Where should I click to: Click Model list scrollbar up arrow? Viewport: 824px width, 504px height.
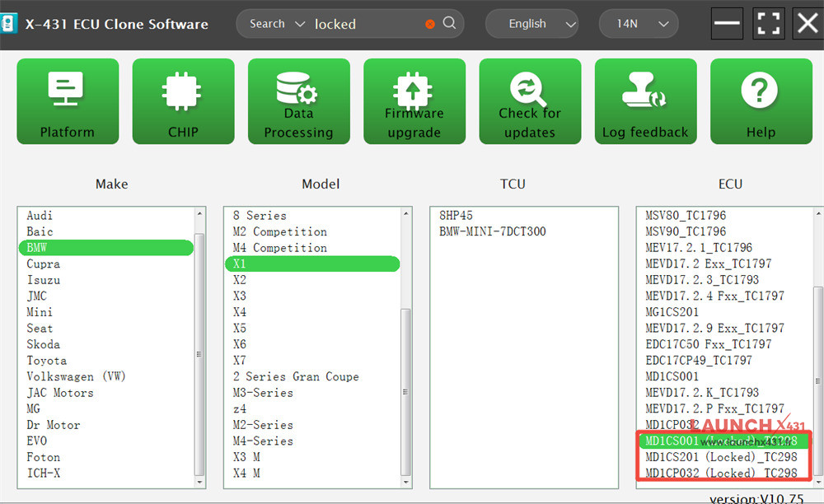(405, 213)
